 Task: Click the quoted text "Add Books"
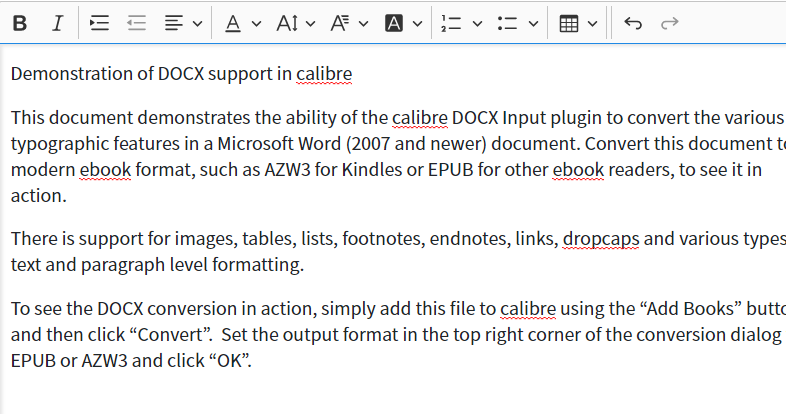(691, 309)
